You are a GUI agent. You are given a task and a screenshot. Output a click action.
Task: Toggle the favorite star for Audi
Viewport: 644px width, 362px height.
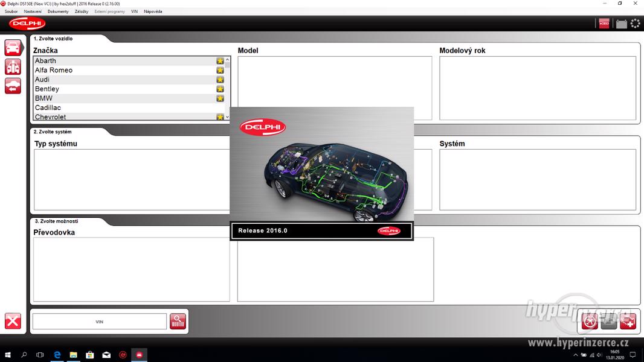(220, 80)
